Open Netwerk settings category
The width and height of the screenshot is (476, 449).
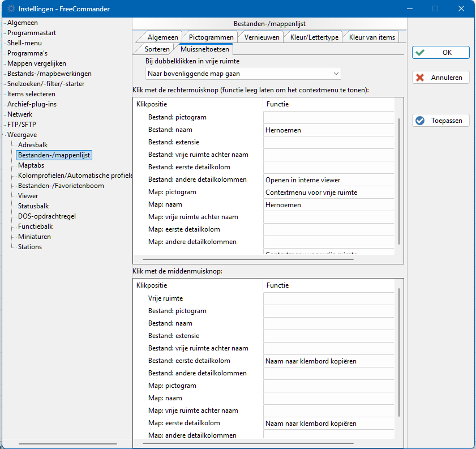point(20,114)
